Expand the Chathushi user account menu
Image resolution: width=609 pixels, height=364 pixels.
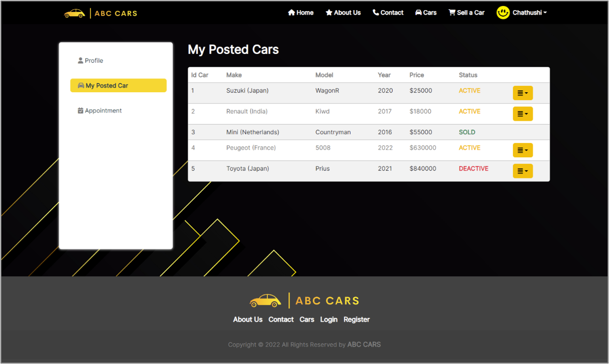(529, 12)
